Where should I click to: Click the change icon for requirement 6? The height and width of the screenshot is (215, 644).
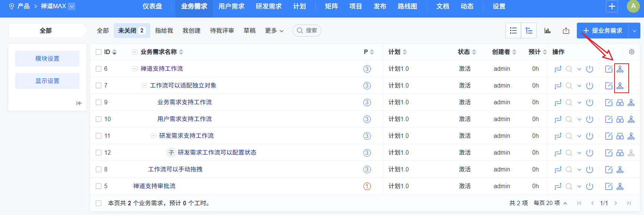558,69
